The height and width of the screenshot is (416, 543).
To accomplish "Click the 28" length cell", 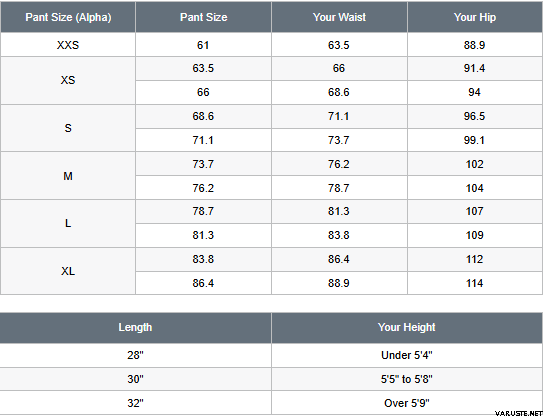I will [135, 355].
